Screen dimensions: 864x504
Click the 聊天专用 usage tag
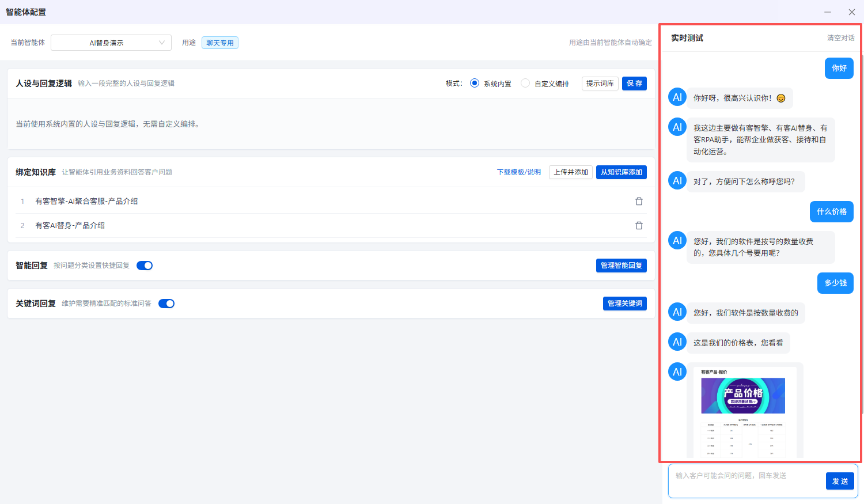point(220,43)
